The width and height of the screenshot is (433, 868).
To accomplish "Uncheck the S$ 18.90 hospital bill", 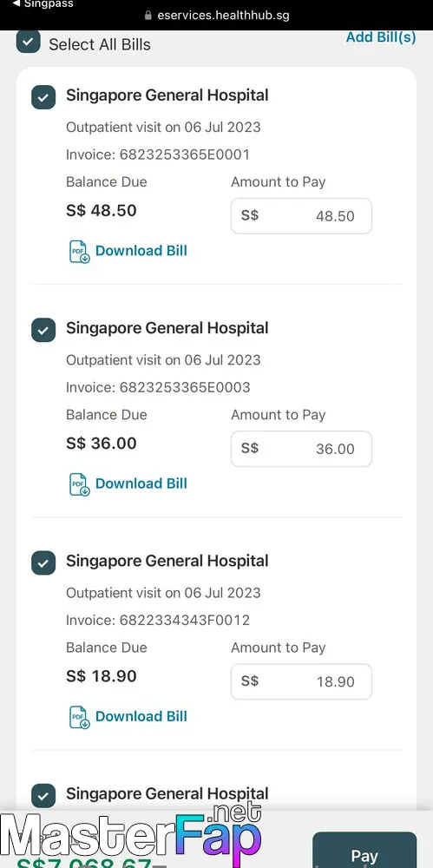I will (x=43, y=563).
